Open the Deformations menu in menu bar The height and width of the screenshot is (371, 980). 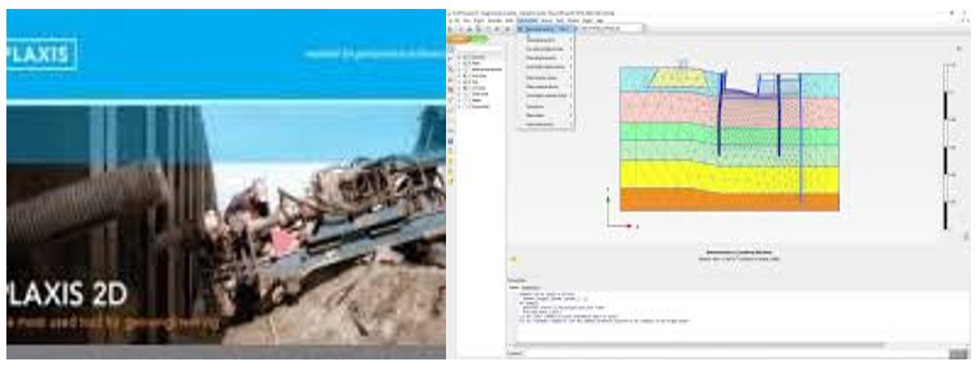[x=528, y=20]
